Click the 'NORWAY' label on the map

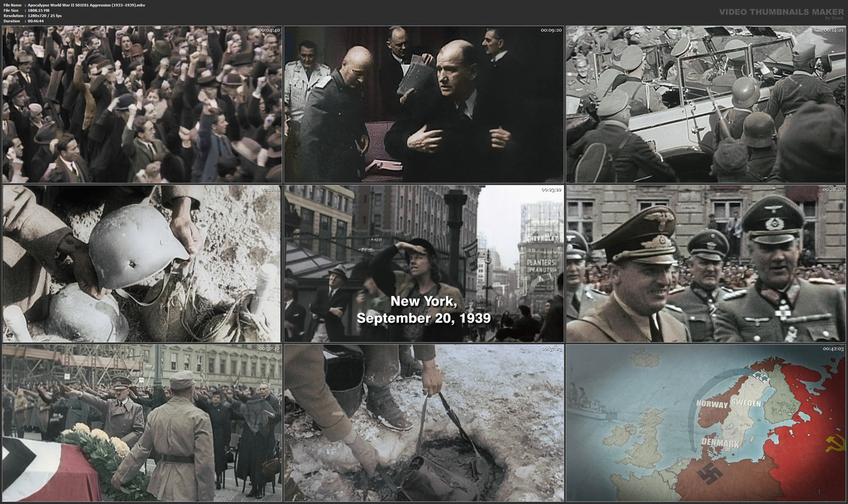711,403
